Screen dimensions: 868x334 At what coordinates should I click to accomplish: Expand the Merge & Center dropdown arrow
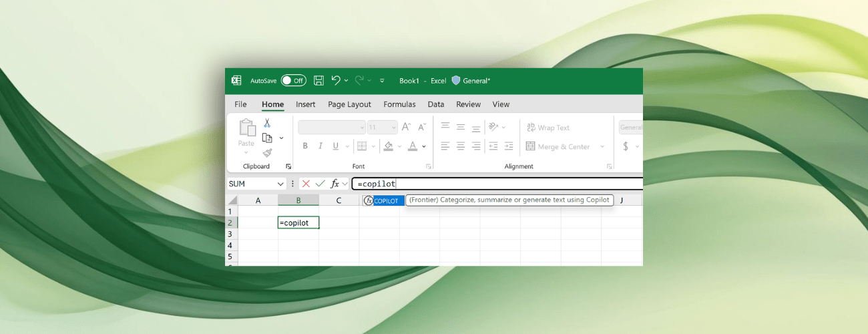point(602,147)
